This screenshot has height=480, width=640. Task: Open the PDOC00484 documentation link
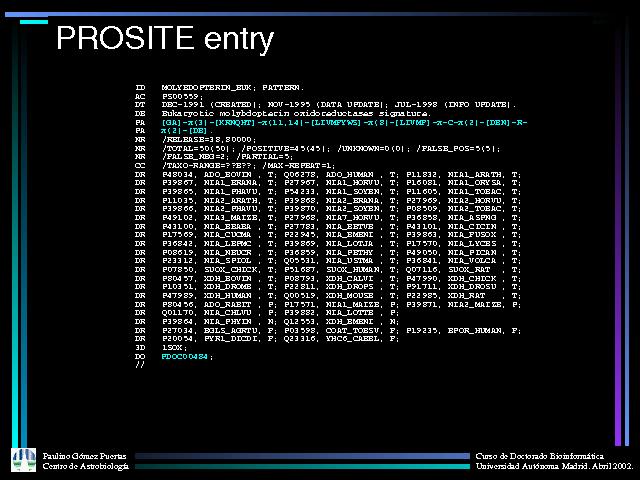(186, 356)
